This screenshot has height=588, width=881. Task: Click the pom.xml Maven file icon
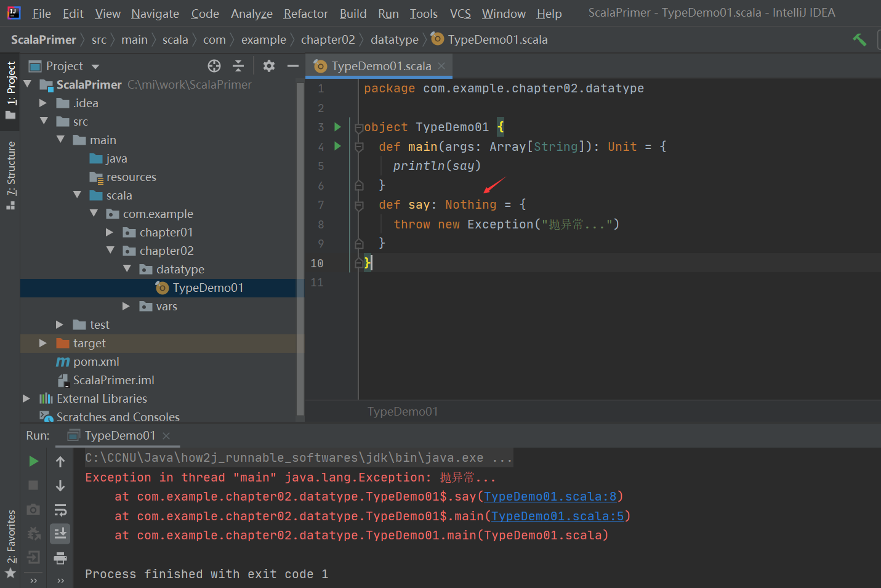pyautogui.click(x=63, y=362)
